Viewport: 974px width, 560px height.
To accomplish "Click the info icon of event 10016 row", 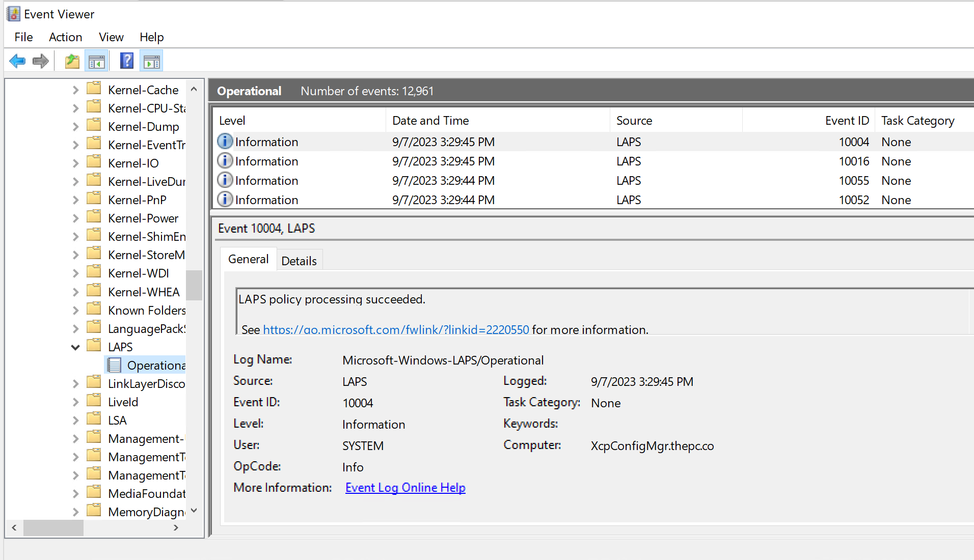I will 225,160.
